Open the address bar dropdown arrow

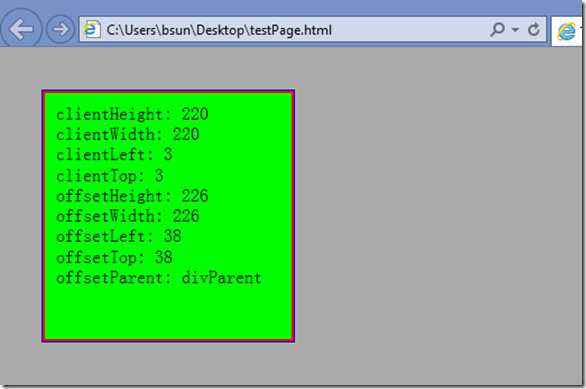(515, 29)
